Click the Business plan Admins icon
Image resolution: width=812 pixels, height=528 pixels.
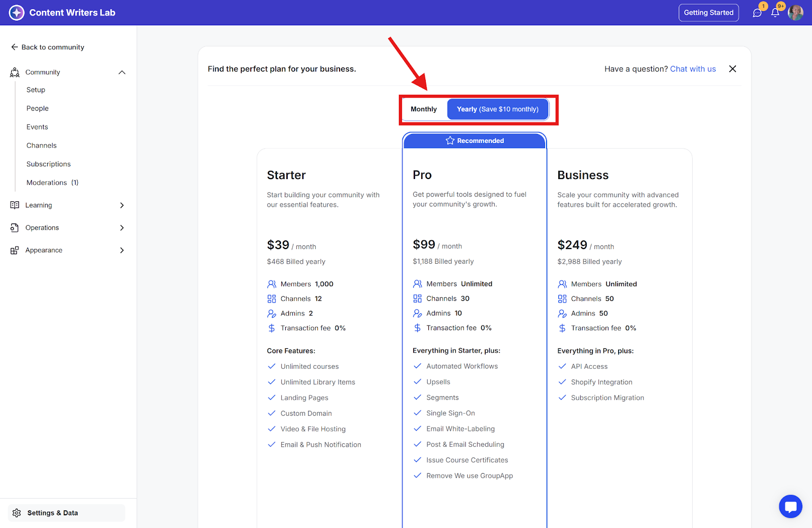(x=562, y=313)
